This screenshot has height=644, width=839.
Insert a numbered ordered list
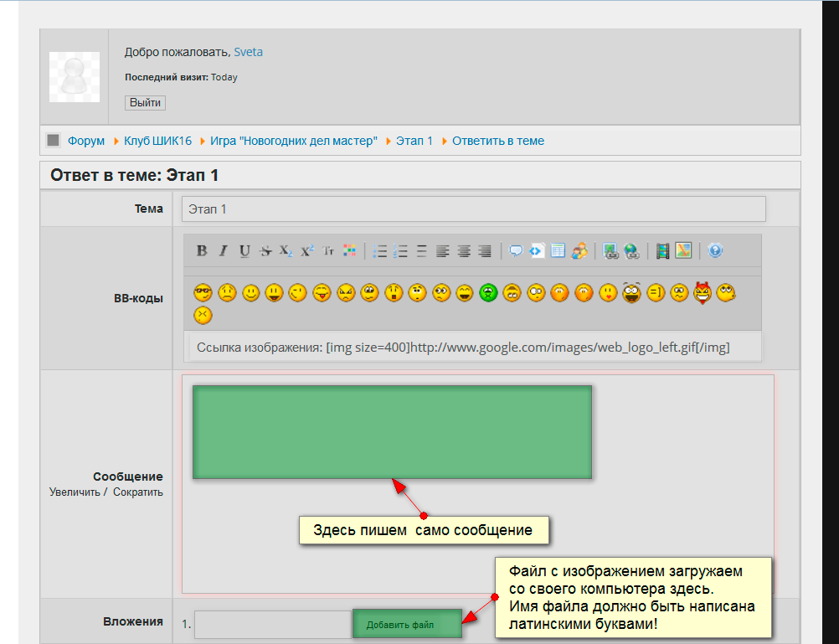[x=400, y=251]
